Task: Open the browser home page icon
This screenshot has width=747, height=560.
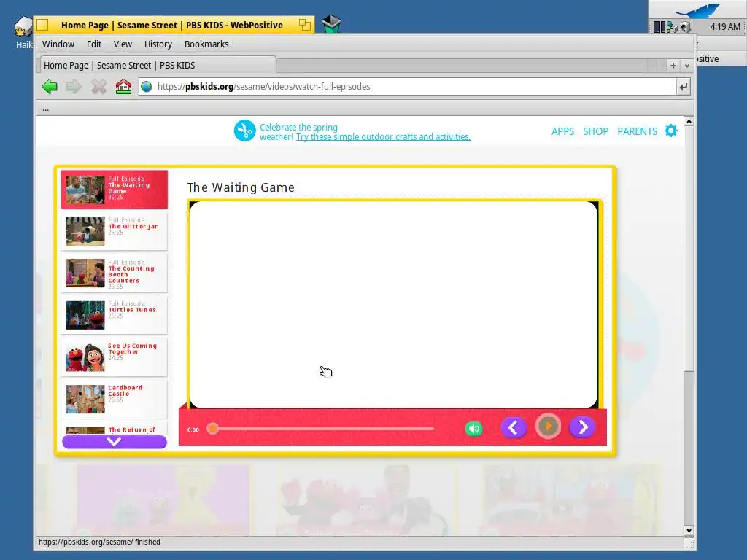Action: pos(123,87)
